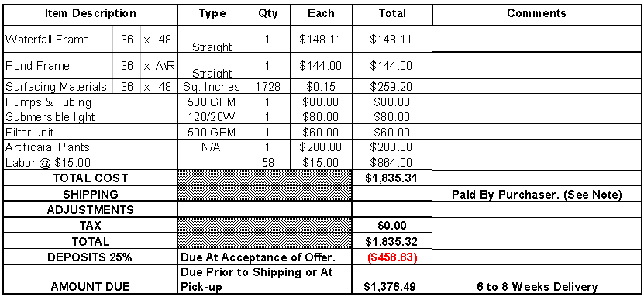Select the Labor quantity 58 cell
The width and height of the screenshot is (644, 297).
(x=268, y=162)
